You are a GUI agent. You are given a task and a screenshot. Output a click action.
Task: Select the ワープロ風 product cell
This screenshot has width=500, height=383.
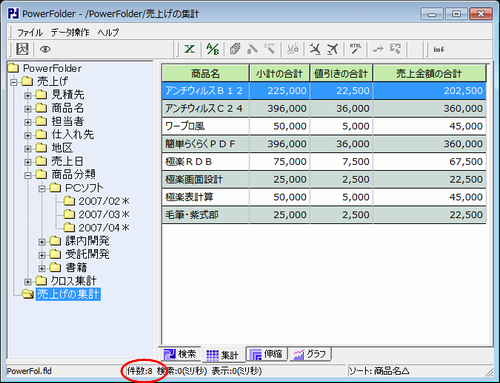click(205, 126)
